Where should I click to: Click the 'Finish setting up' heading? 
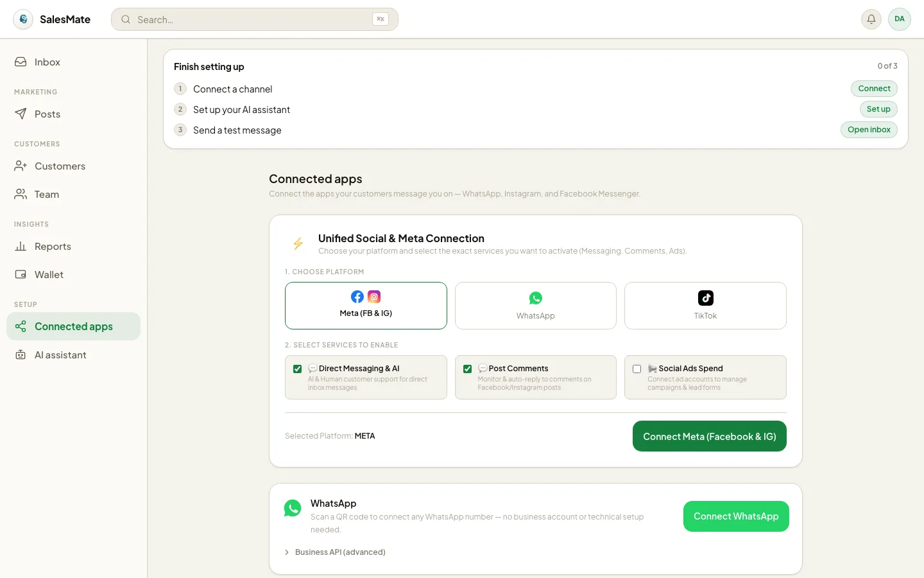pyautogui.click(x=209, y=67)
